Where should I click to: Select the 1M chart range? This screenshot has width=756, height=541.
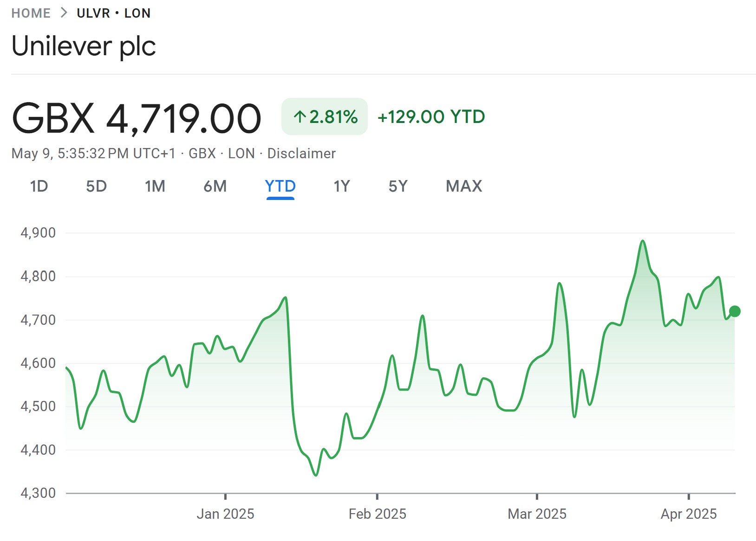tap(155, 187)
